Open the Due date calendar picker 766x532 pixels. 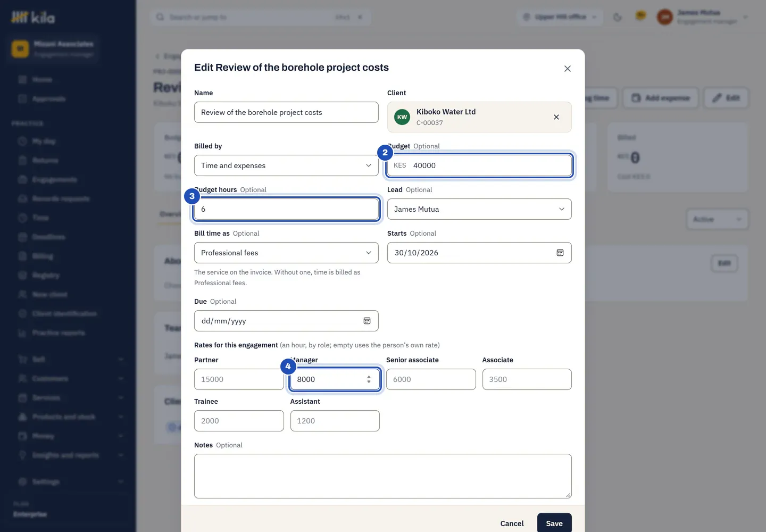(367, 321)
